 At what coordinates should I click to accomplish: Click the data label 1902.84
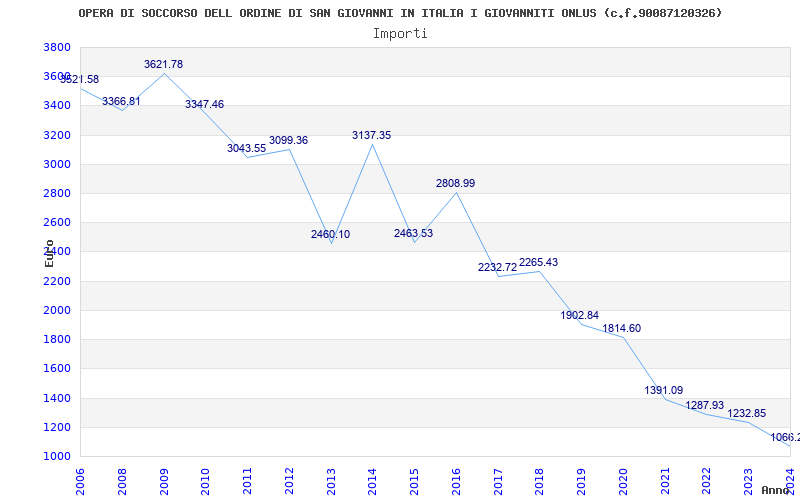[580, 315]
